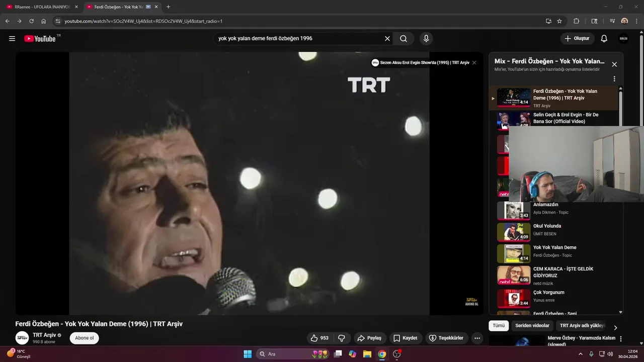644x362 pixels.
Task: Open the Google Lens search icon in toolbar
Action: [594, 21]
